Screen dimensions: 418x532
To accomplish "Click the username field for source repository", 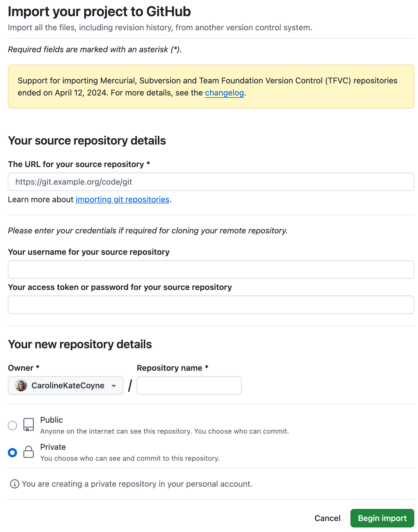I will coord(211,269).
